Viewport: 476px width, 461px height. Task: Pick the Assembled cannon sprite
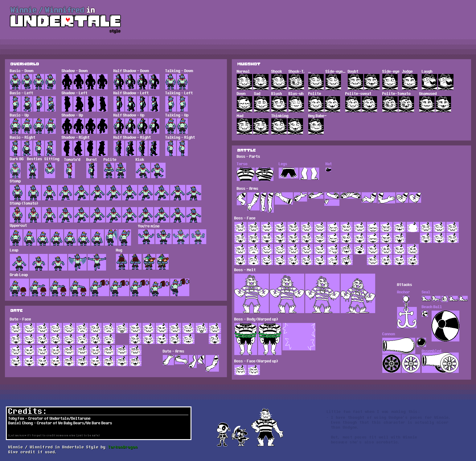tap(440, 363)
